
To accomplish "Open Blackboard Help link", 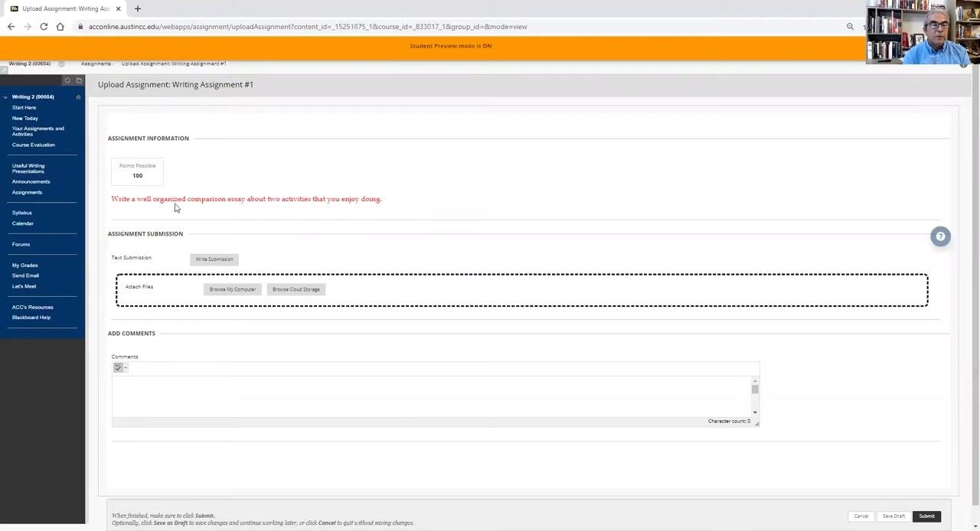I will coord(31,318).
